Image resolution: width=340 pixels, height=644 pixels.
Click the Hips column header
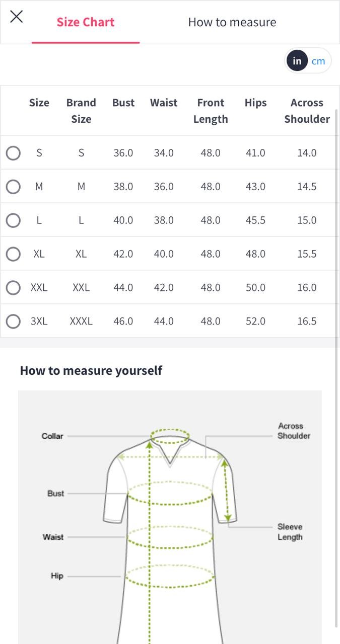pos(255,103)
